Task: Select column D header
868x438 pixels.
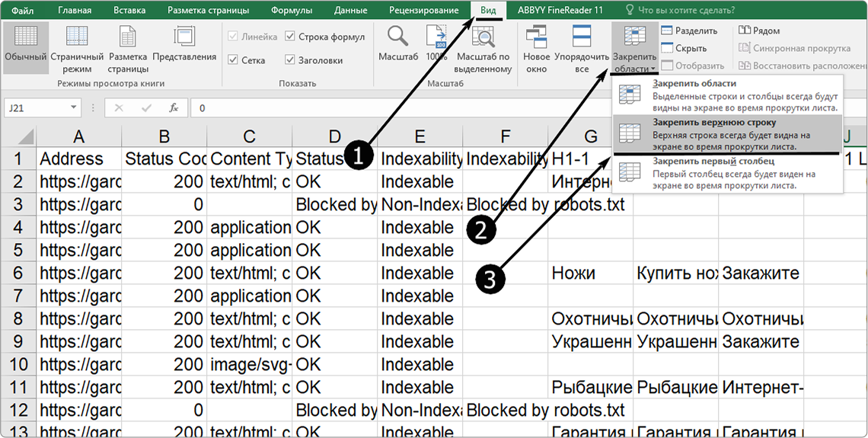Action: (x=335, y=136)
